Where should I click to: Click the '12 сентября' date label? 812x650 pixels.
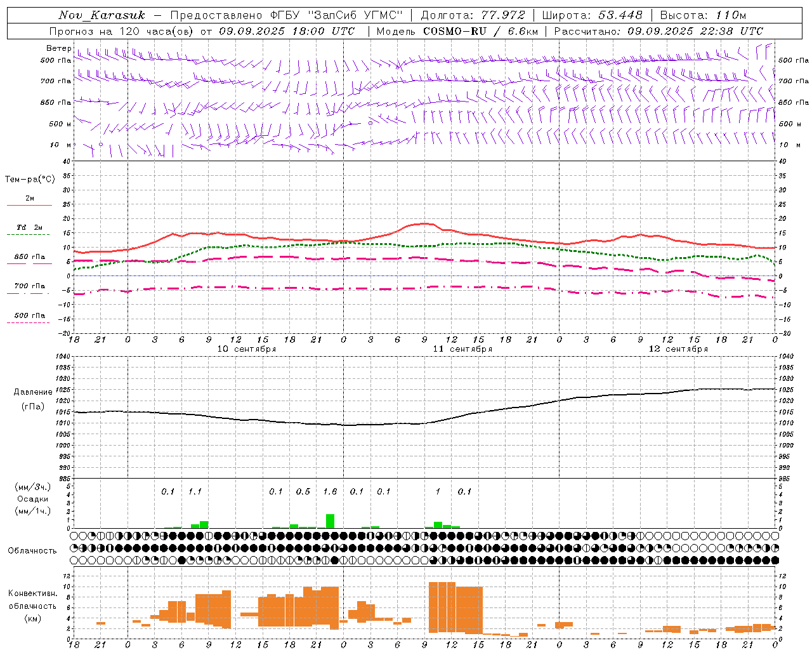tap(678, 349)
